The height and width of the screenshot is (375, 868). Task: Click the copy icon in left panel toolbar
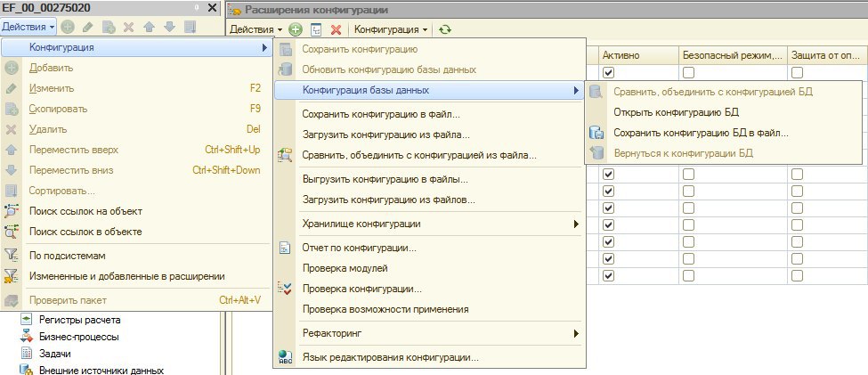[x=109, y=27]
